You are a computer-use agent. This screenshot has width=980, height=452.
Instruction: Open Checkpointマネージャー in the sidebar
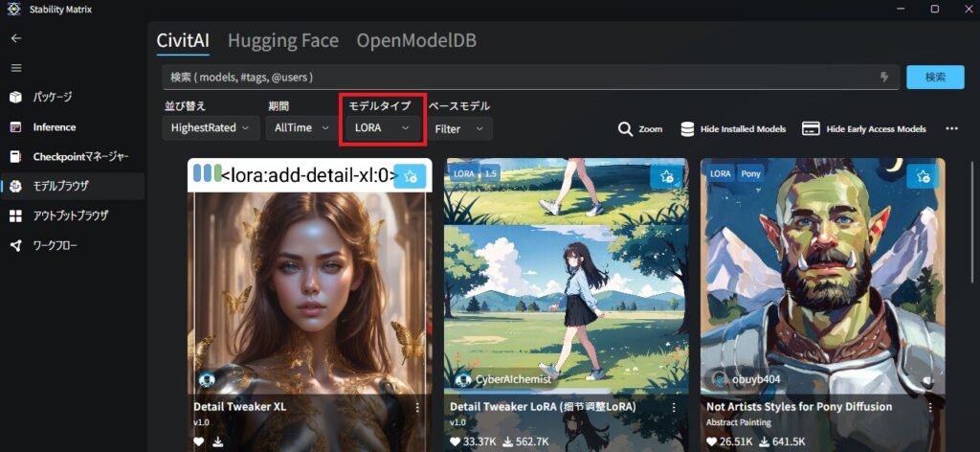80,157
